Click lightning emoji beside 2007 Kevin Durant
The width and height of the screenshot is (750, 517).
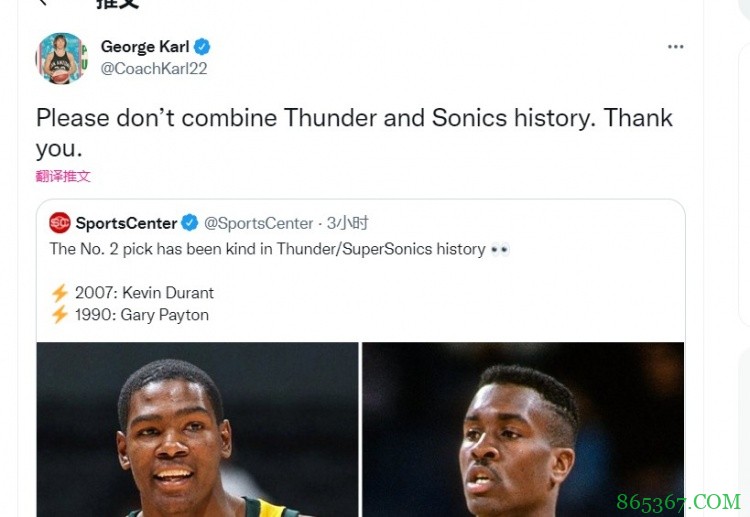tap(60, 293)
